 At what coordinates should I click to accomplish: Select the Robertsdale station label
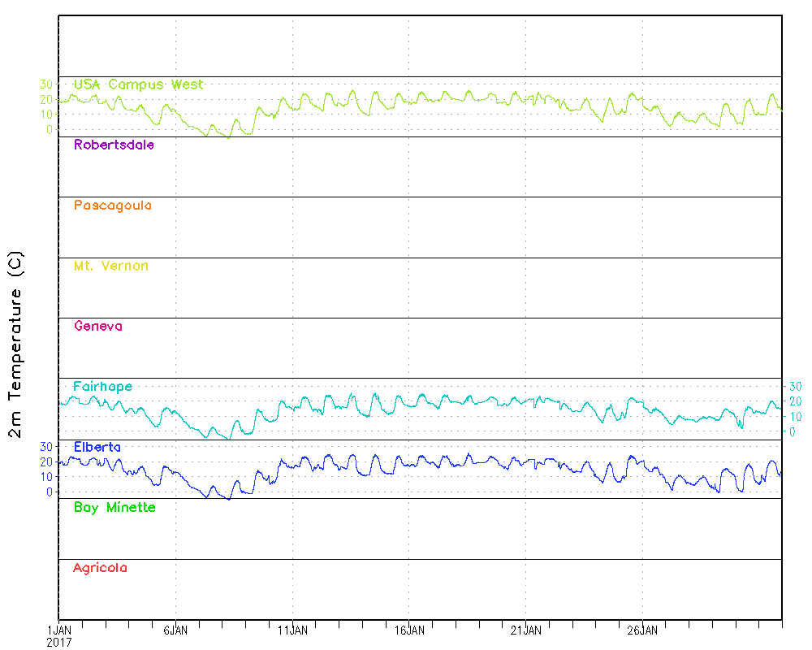pyautogui.click(x=114, y=145)
